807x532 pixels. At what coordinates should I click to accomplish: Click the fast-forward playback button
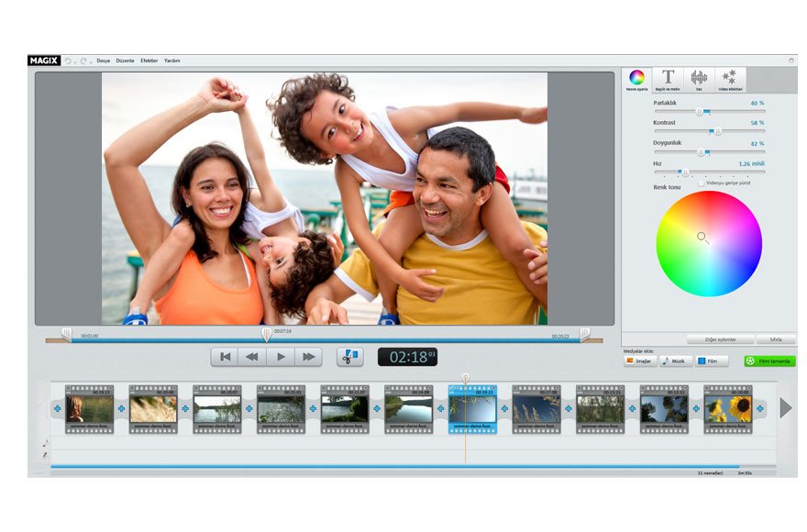(x=308, y=357)
